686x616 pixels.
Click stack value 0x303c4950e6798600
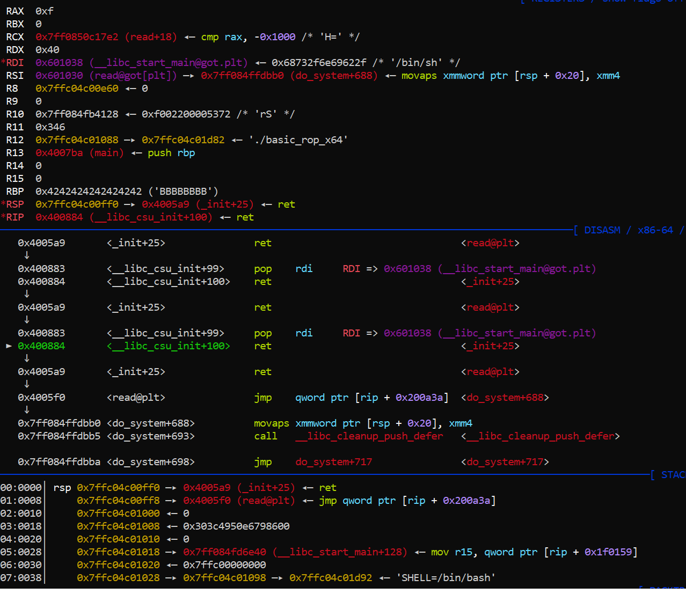tap(236, 526)
